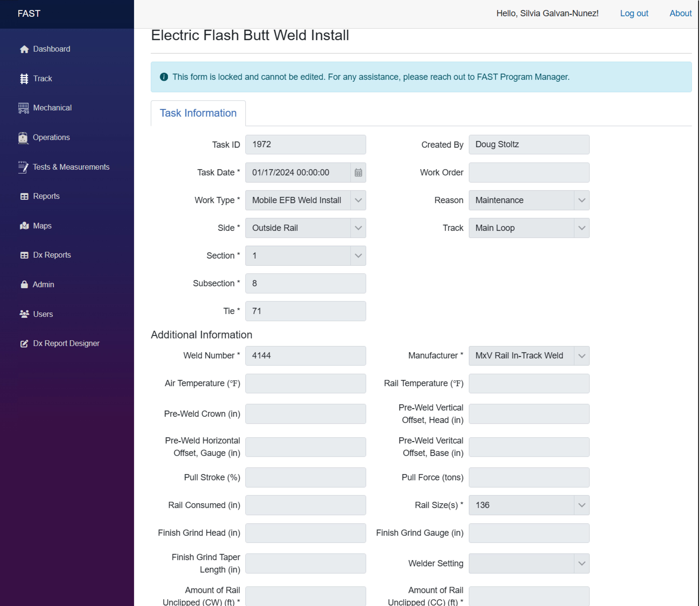700x606 pixels.
Task: Click the info icon in locked form notice
Action: [164, 77]
